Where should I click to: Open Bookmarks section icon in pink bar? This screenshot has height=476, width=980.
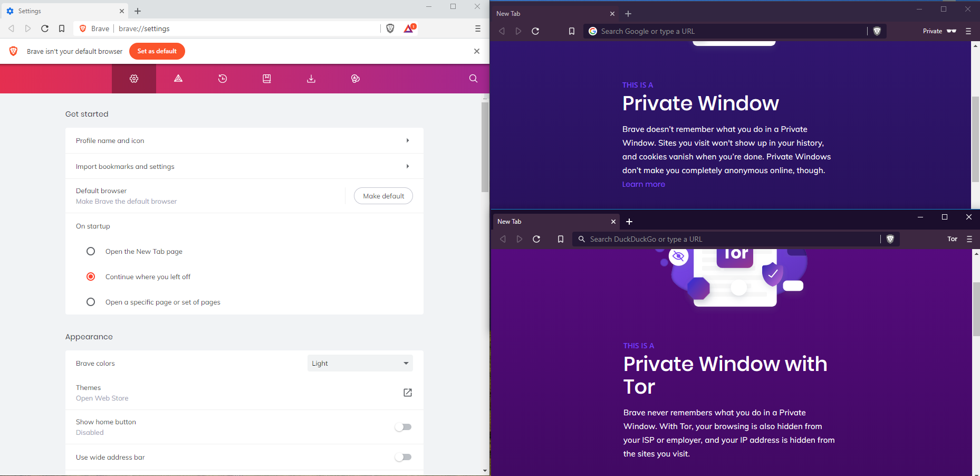(267, 79)
